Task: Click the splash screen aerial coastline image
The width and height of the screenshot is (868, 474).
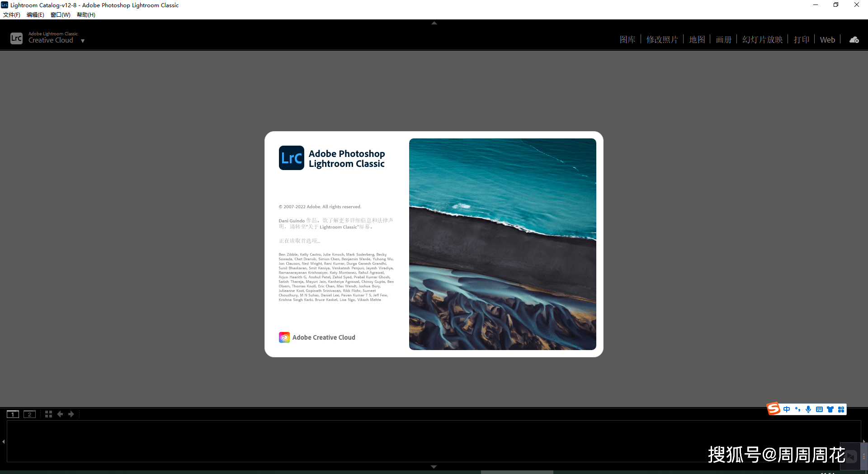Action: pyautogui.click(x=503, y=244)
